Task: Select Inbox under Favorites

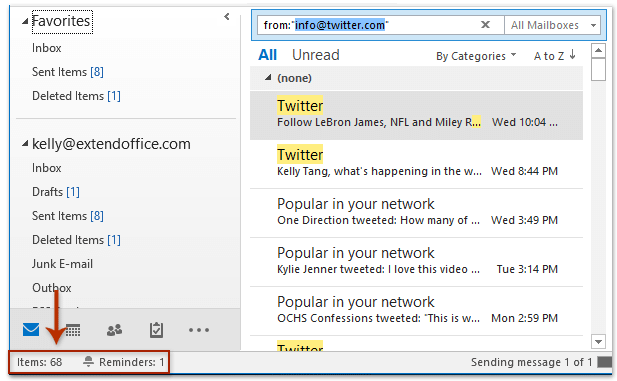Action: tap(46, 48)
